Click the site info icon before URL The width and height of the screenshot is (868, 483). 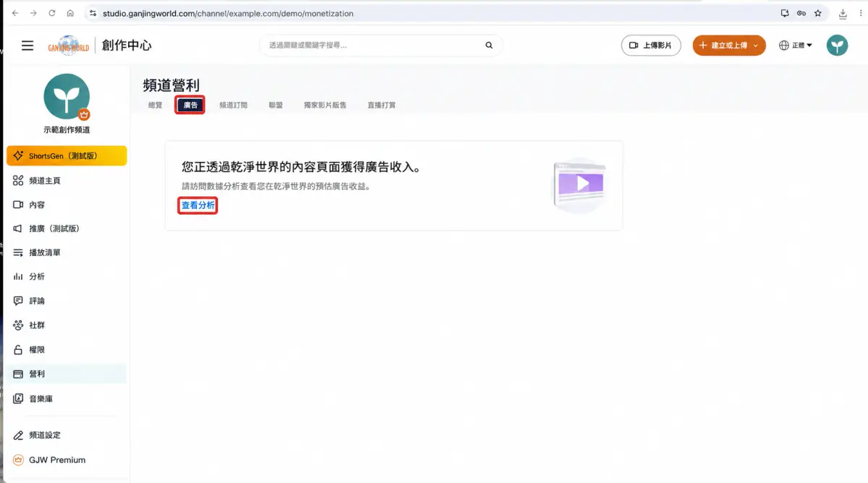[93, 13]
